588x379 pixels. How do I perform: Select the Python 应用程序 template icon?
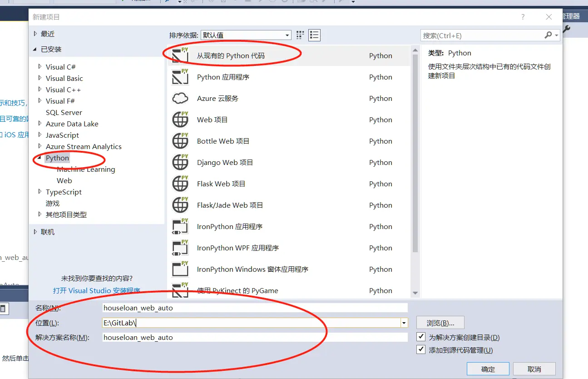coord(180,77)
